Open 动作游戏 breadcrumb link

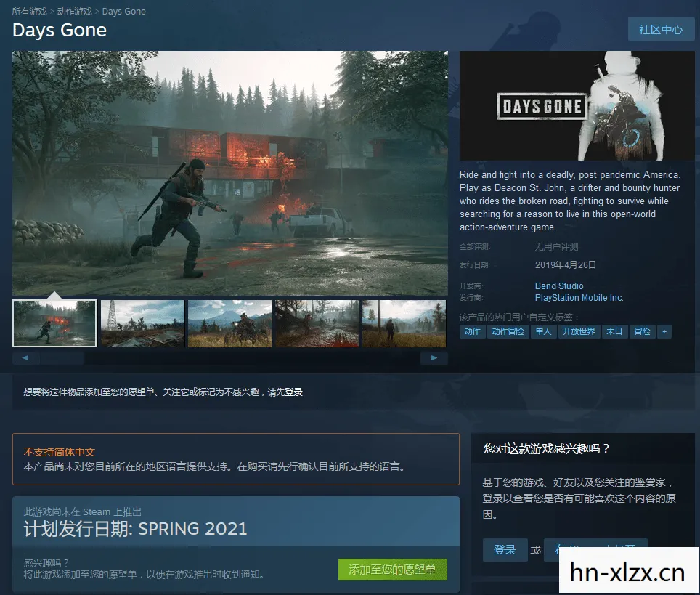click(74, 11)
